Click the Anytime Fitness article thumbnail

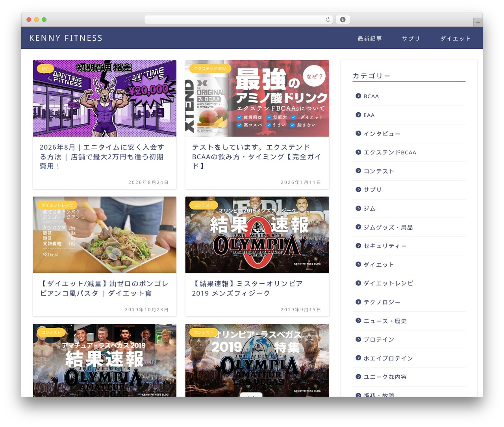(x=105, y=98)
